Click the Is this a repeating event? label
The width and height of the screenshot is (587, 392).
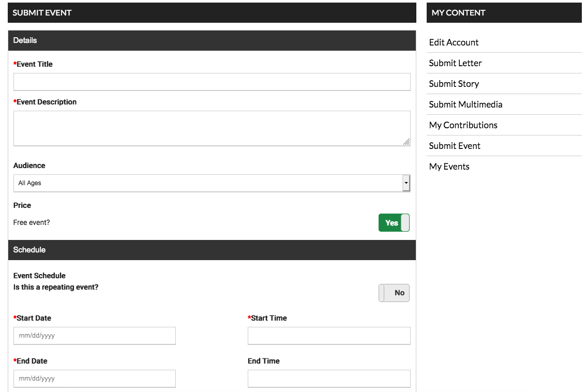point(56,287)
